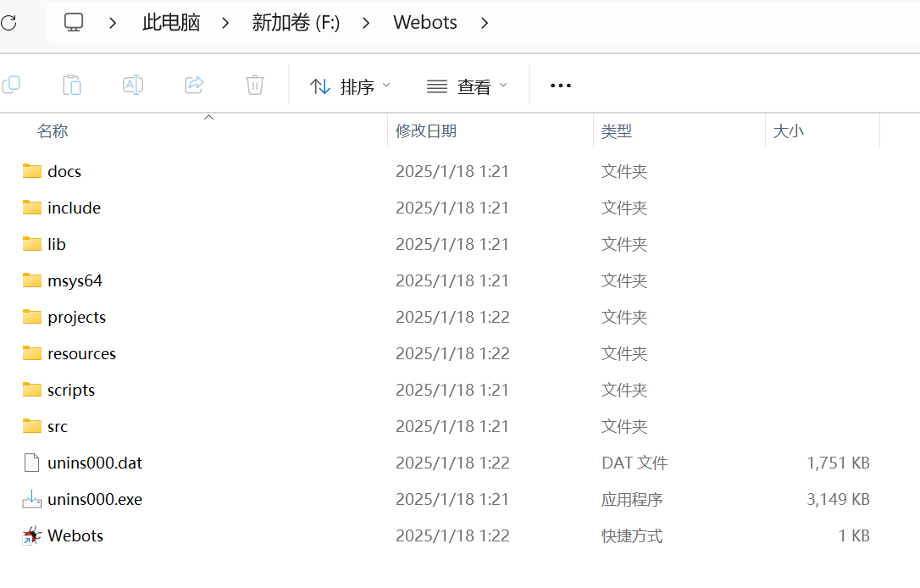Select the resources folder icon
The height and width of the screenshot is (588, 920).
(x=32, y=352)
